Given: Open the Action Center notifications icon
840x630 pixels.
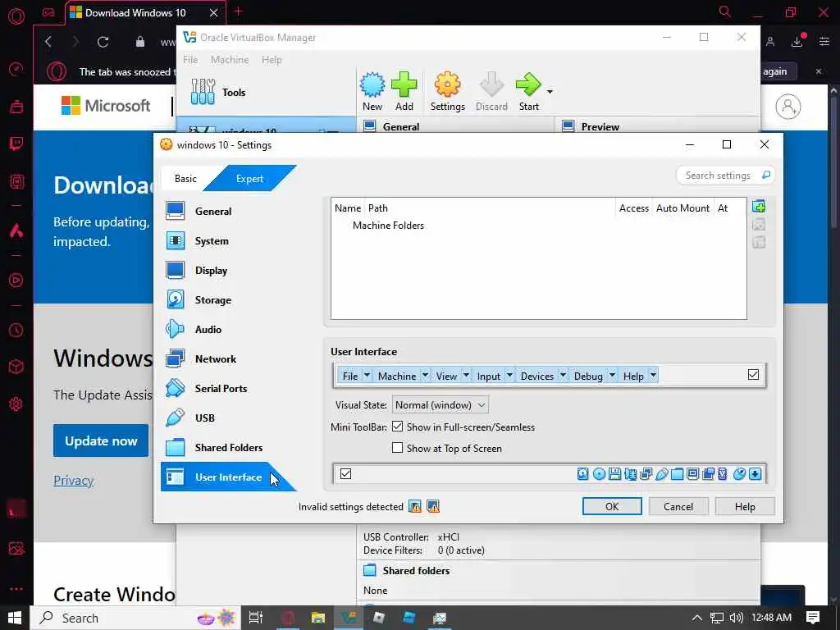Looking at the screenshot, I should coord(813,618).
